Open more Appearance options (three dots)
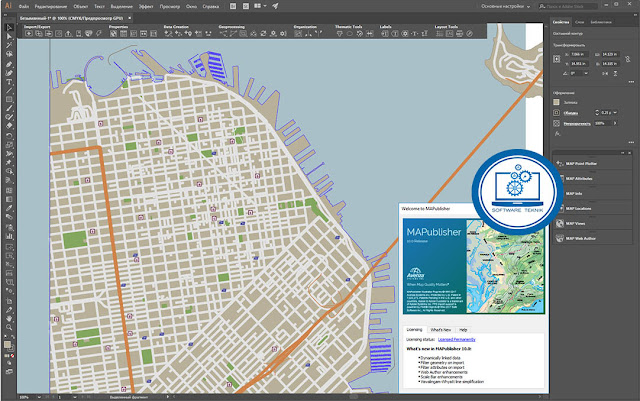The image size is (640, 401). coord(631,143)
